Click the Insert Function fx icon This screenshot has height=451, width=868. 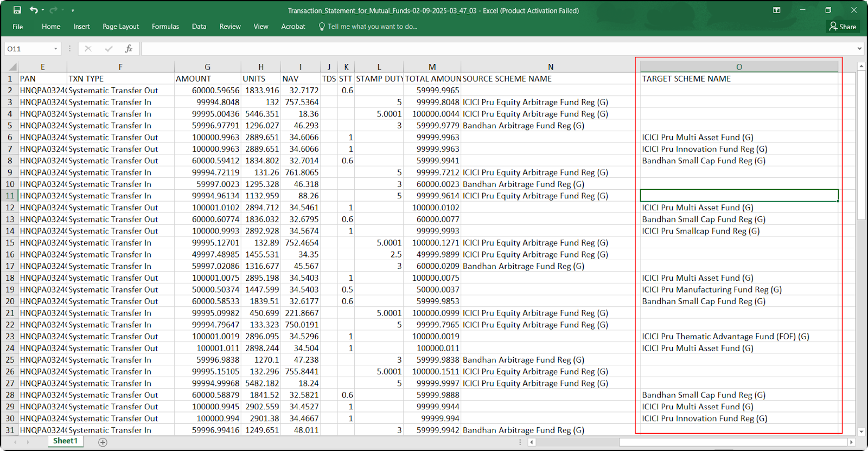(129, 49)
